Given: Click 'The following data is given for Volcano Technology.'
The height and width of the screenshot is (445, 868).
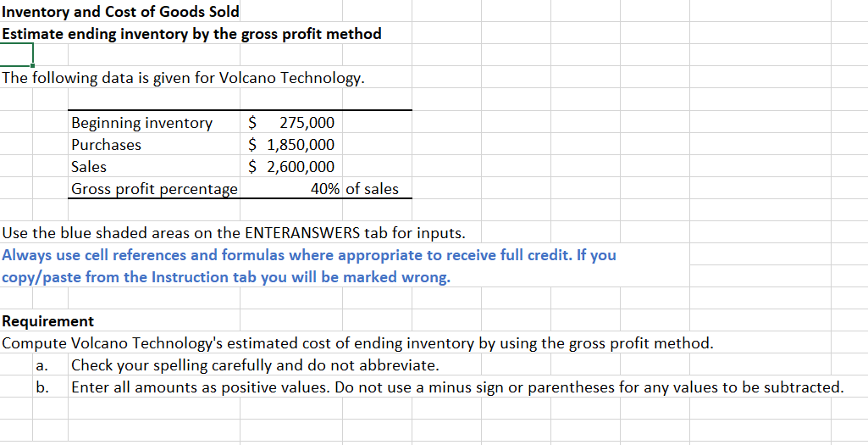Looking at the screenshot, I should pyautogui.click(x=183, y=78).
